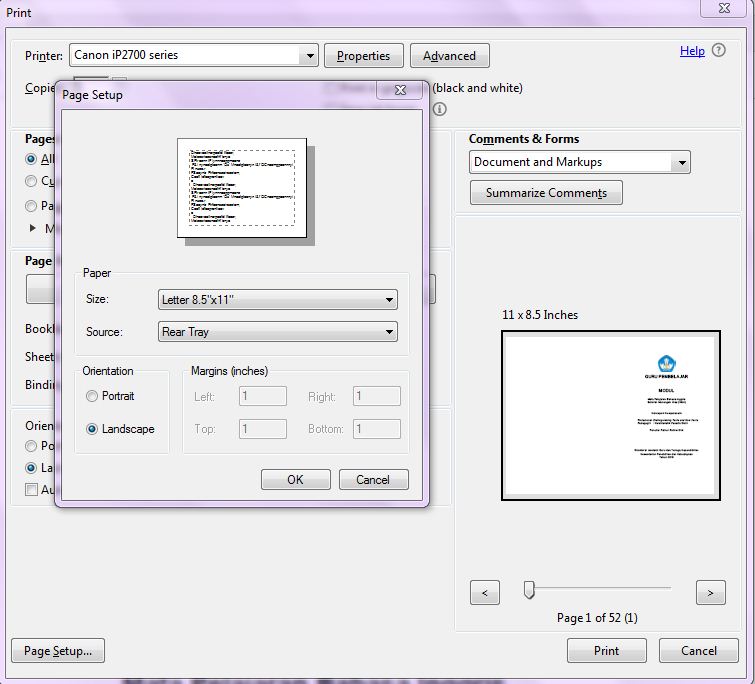The width and height of the screenshot is (755, 684).
Task: Click the document print preview thumbnail
Action: point(611,415)
